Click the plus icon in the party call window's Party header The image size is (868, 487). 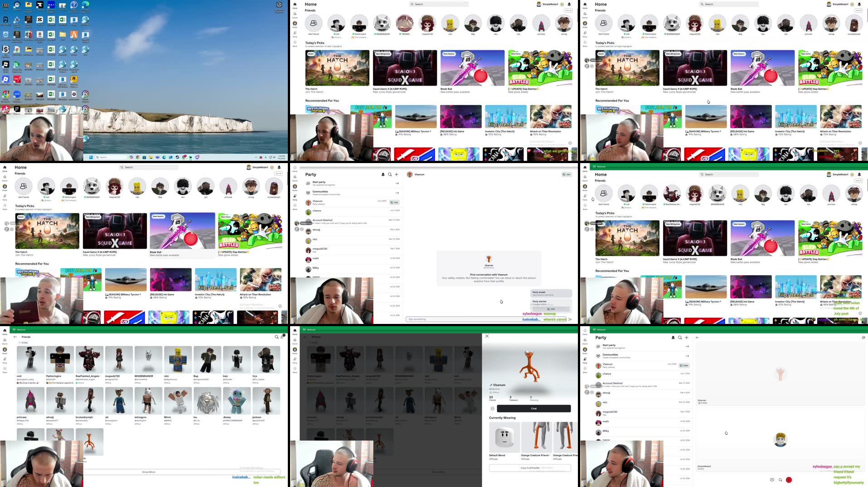[x=687, y=338]
